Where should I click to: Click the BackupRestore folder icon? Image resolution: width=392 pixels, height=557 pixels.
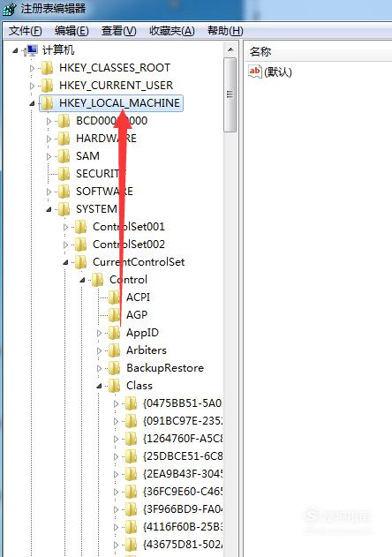pos(114,368)
